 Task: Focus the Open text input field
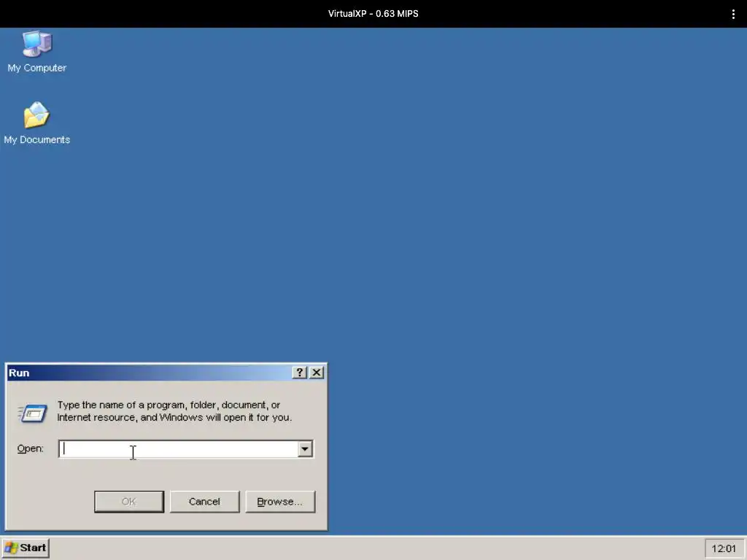(179, 448)
